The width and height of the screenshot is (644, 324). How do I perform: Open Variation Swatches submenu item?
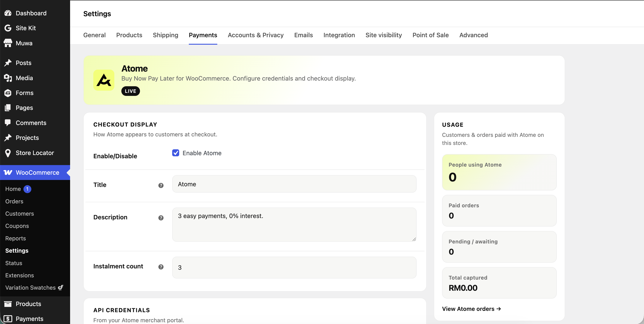point(34,287)
